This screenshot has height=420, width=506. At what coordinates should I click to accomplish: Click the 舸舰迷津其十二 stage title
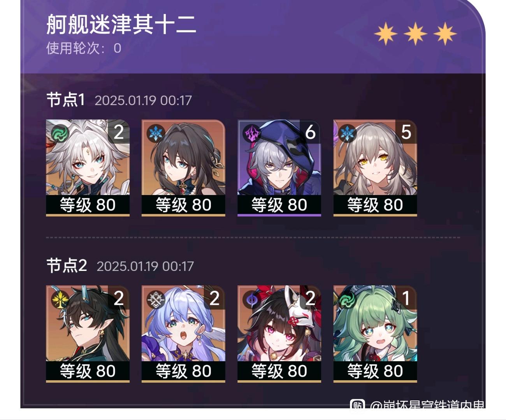(x=121, y=25)
